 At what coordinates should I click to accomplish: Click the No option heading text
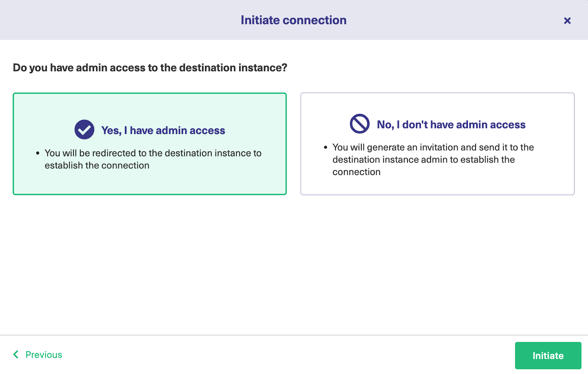pyautogui.click(x=451, y=124)
